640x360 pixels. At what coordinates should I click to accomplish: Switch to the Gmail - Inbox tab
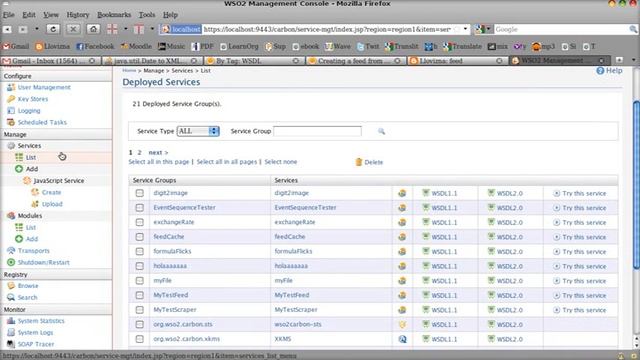(x=50, y=60)
